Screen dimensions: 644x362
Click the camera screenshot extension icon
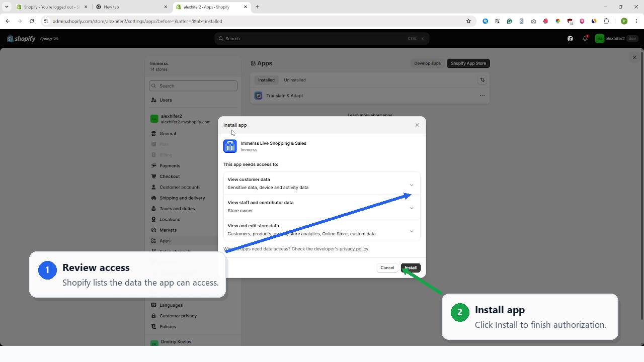click(x=533, y=21)
